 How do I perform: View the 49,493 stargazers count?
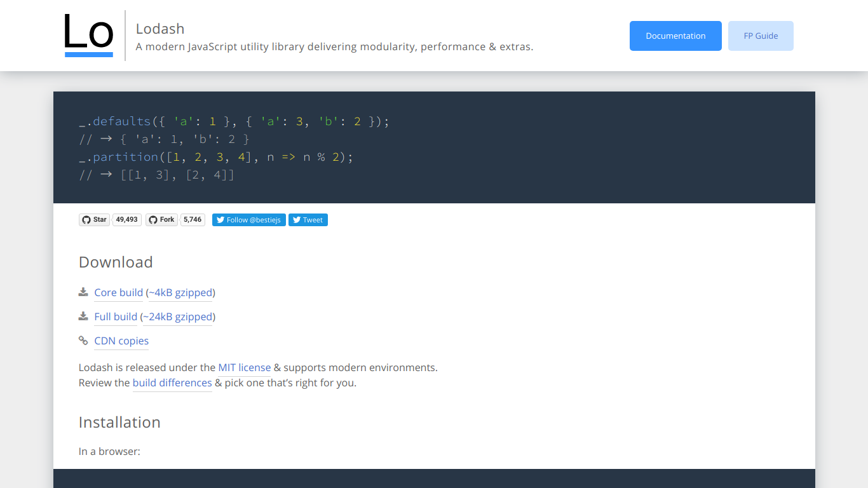point(127,220)
